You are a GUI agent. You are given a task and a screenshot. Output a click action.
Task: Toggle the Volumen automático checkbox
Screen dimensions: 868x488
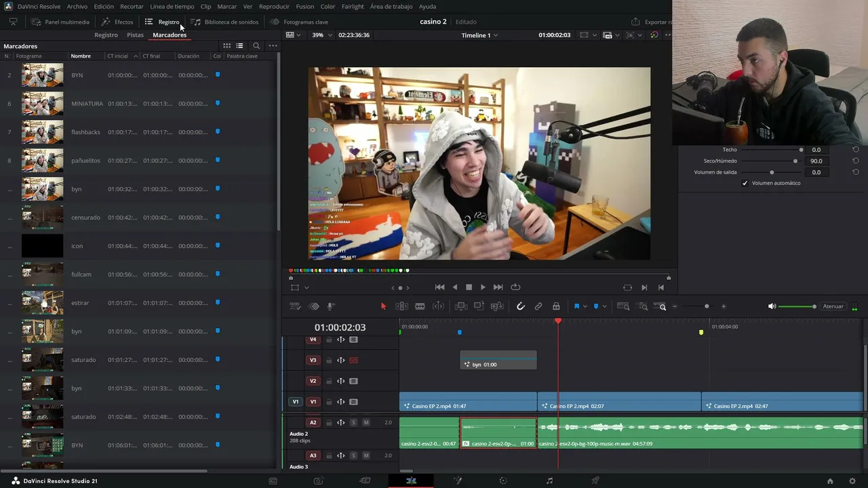click(745, 183)
